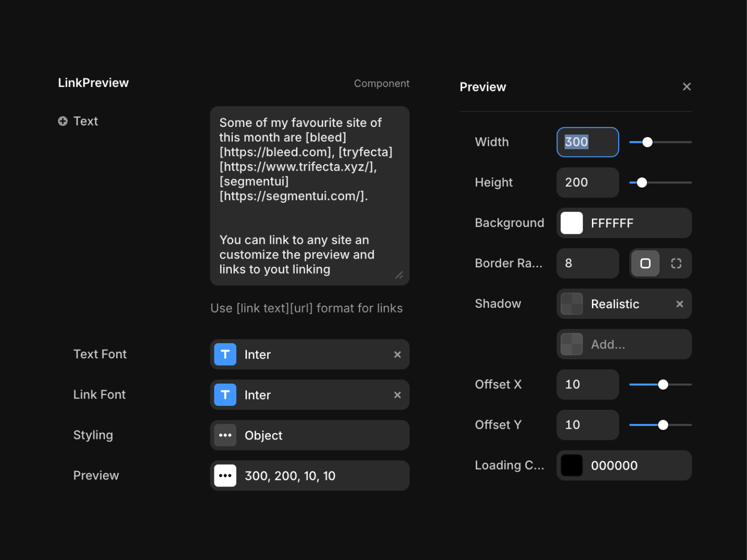The width and height of the screenshot is (747, 560).
Task: Click the white Background color swatch
Action: (572, 223)
